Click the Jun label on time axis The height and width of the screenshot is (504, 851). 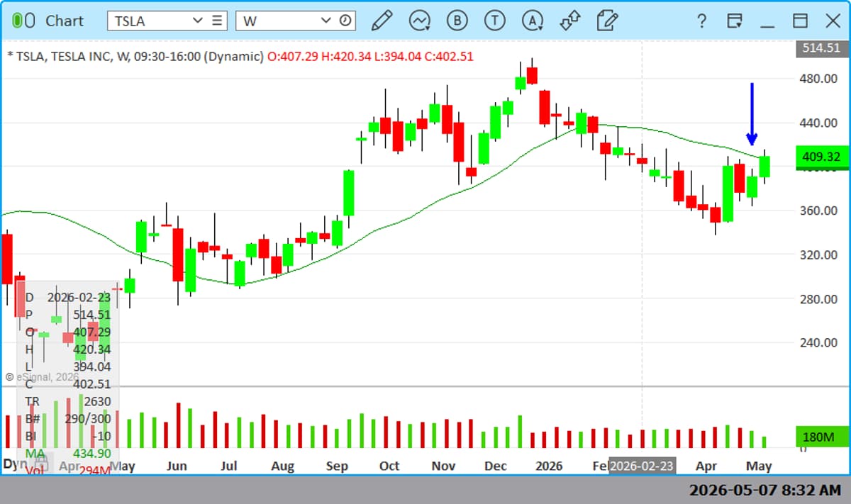[x=176, y=466]
